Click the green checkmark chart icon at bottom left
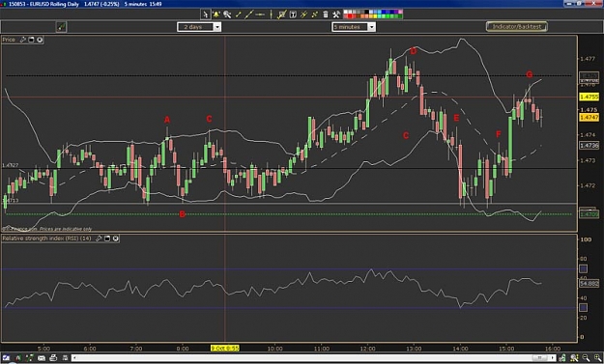Image resolution: width=604 pixels, height=364 pixels. click(x=30, y=358)
